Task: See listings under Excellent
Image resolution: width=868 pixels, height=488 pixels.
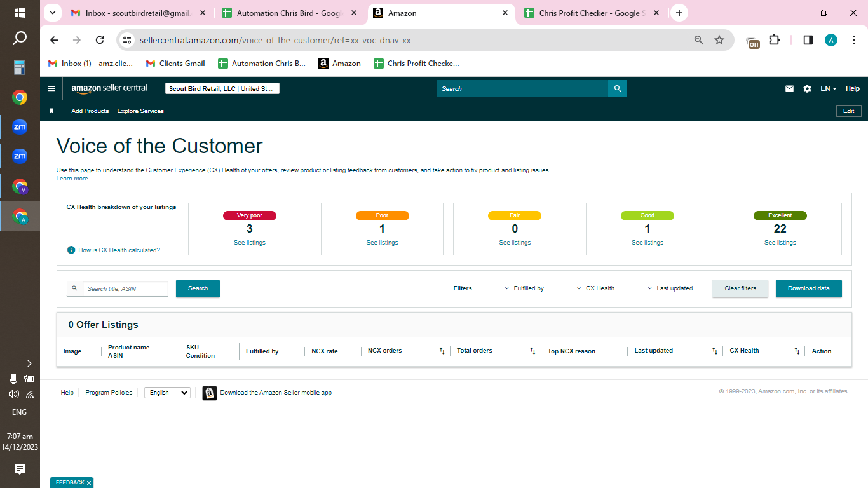Action: click(780, 243)
